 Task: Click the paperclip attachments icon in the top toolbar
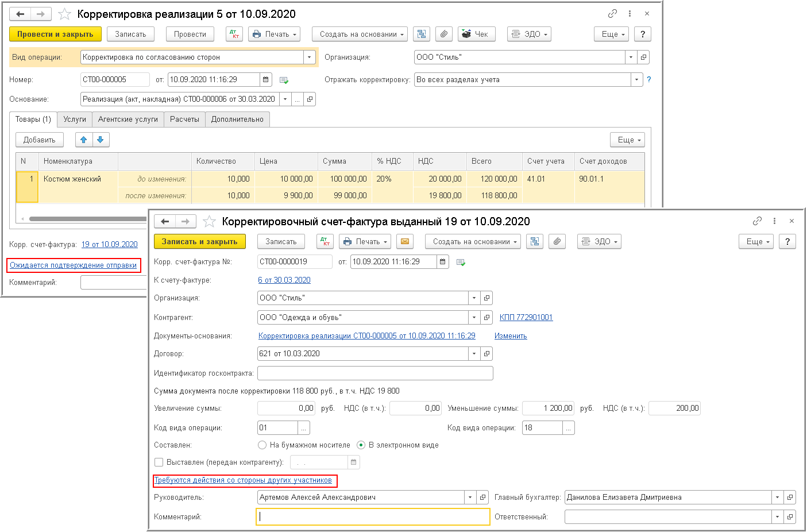(x=444, y=34)
